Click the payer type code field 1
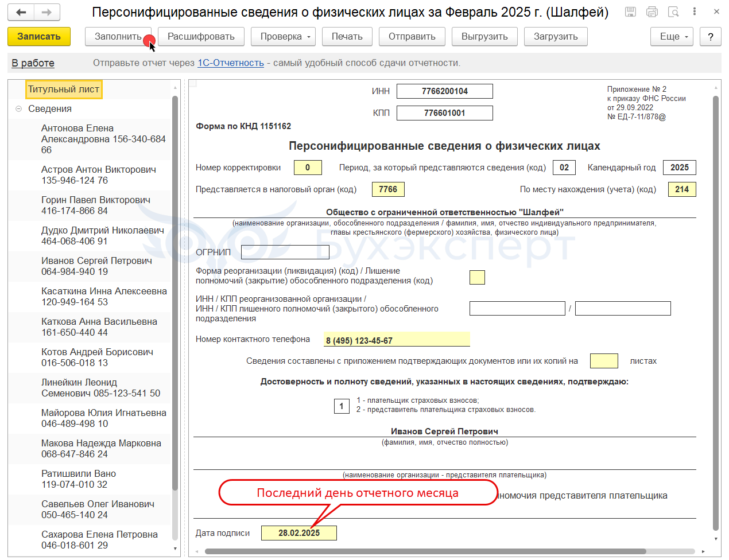The image size is (729, 560). (342, 406)
